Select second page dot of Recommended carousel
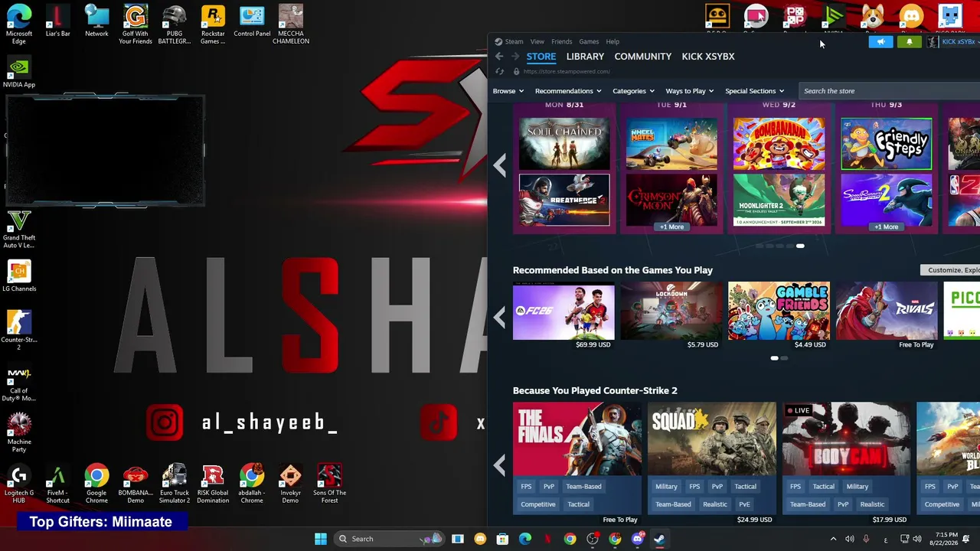Image resolution: width=980 pixels, height=551 pixels. (x=784, y=358)
